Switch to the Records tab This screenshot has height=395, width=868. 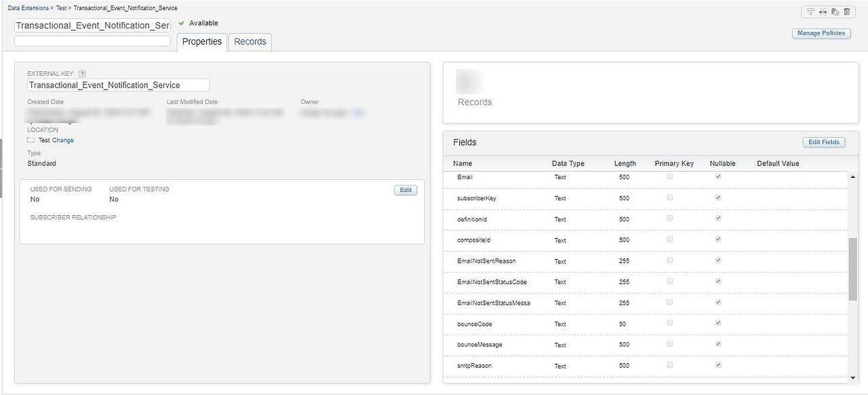point(250,41)
